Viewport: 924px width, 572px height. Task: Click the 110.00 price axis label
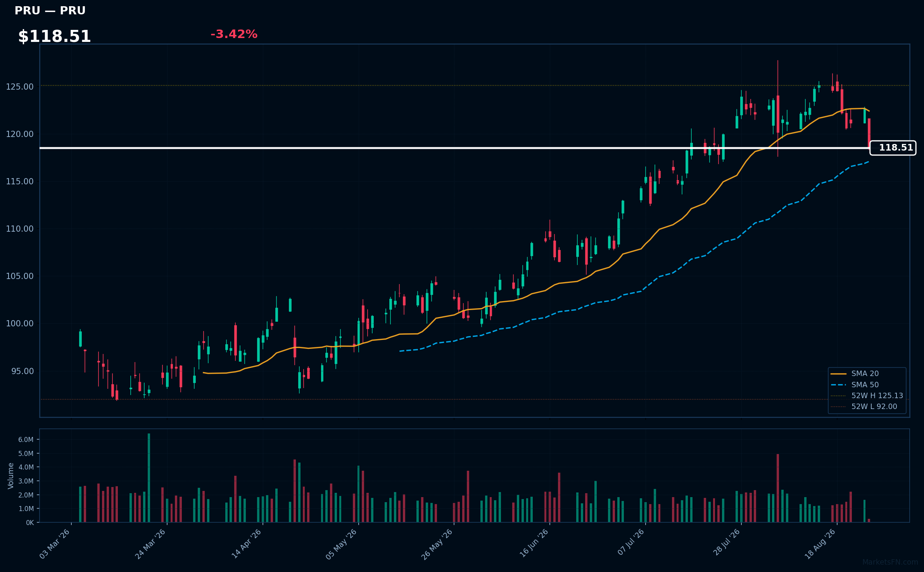[20, 229]
